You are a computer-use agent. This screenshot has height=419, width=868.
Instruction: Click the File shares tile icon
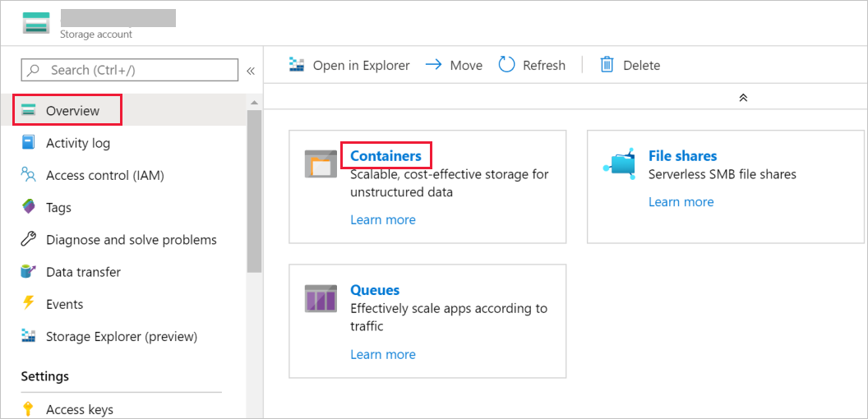[620, 163]
